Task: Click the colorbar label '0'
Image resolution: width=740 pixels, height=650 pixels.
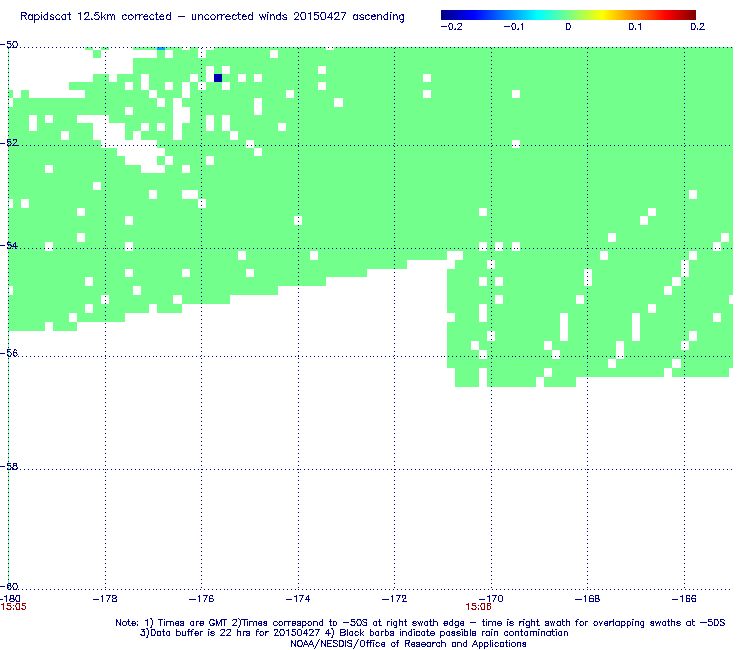Action: (568, 26)
